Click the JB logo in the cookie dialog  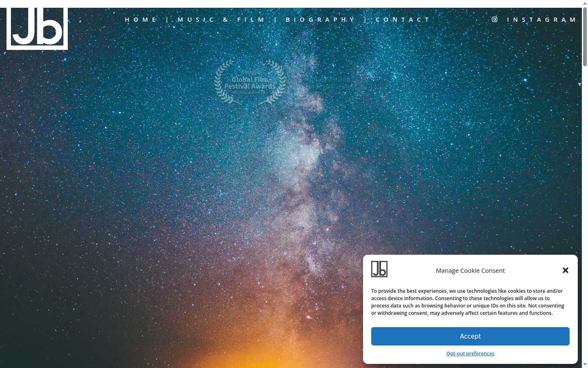(x=379, y=269)
